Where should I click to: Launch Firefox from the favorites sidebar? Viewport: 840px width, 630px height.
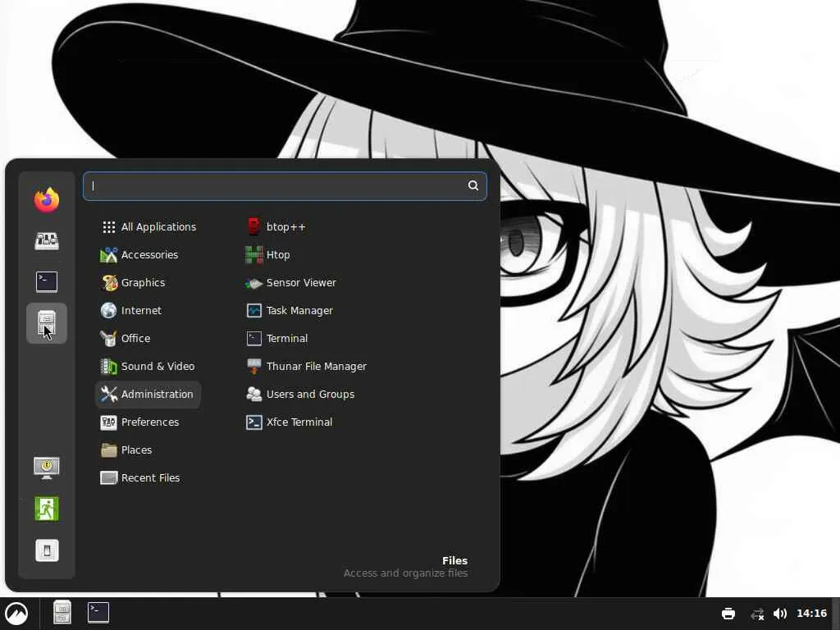point(47,200)
